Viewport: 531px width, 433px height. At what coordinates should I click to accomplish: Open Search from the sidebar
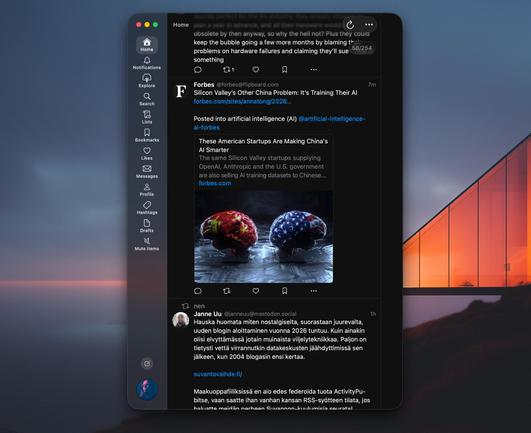(x=147, y=99)
